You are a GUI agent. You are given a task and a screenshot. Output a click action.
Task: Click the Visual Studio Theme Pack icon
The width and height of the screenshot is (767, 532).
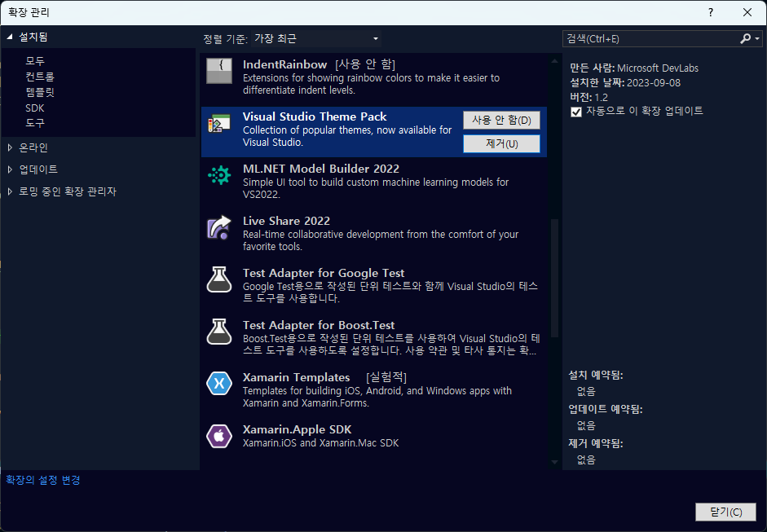coord(219,124)
